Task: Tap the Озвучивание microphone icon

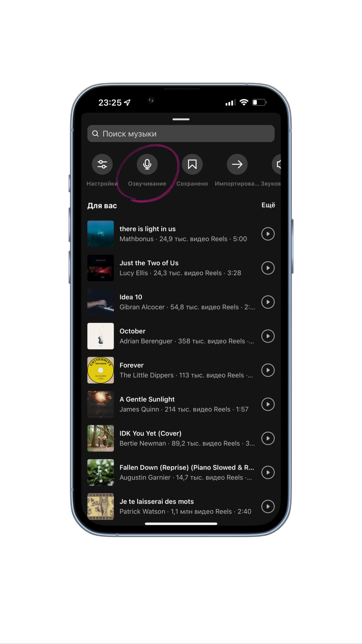Action: [147, 164]
